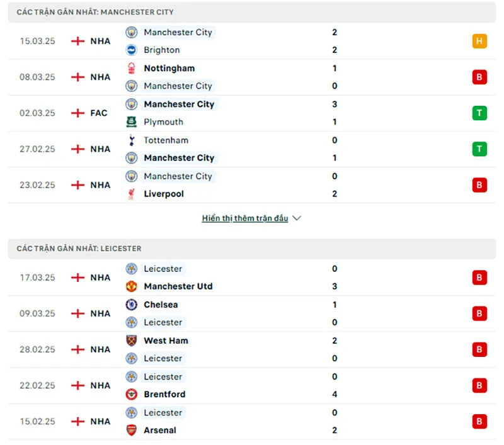This screenshot has height=445, width=504.
Task: Expand list with Hiển thị thêm trận đấu chevron
Action: (x=297, y=218)
